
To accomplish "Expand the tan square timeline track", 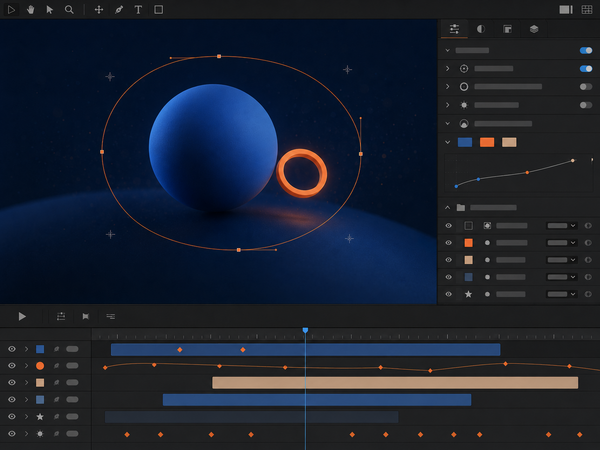I will click(26, 382).
